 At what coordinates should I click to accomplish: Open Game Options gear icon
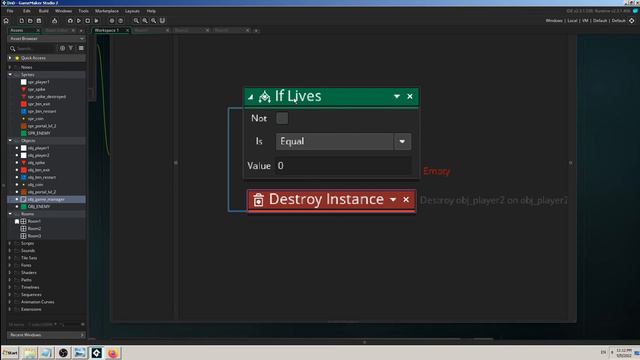click(112, 20)
